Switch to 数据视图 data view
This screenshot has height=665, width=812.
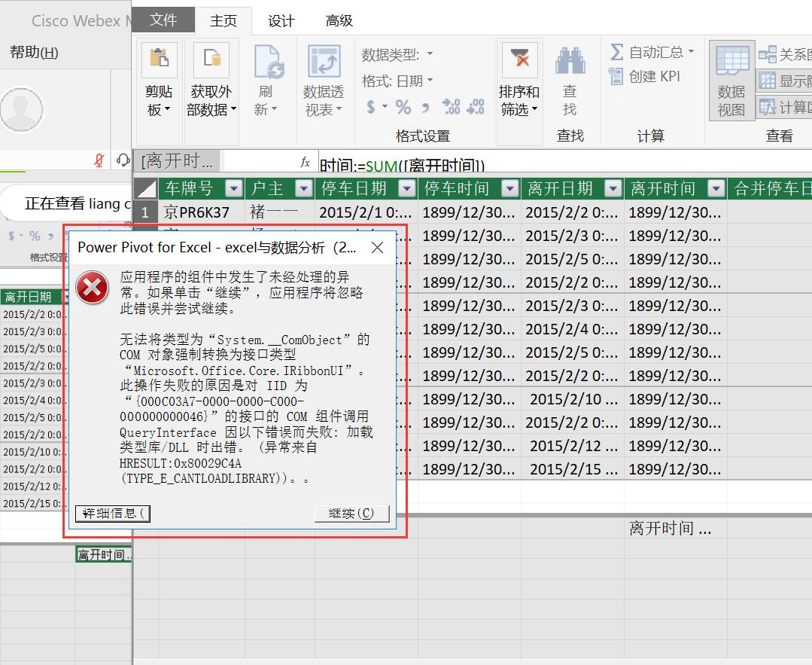point(731,81)
